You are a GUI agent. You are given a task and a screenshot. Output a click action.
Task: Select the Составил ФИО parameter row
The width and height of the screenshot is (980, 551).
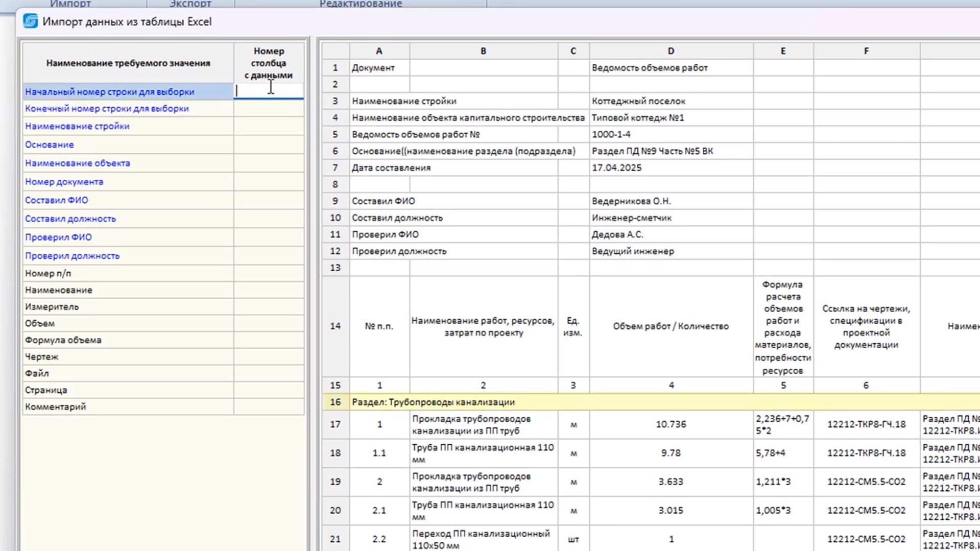(163, 200)
